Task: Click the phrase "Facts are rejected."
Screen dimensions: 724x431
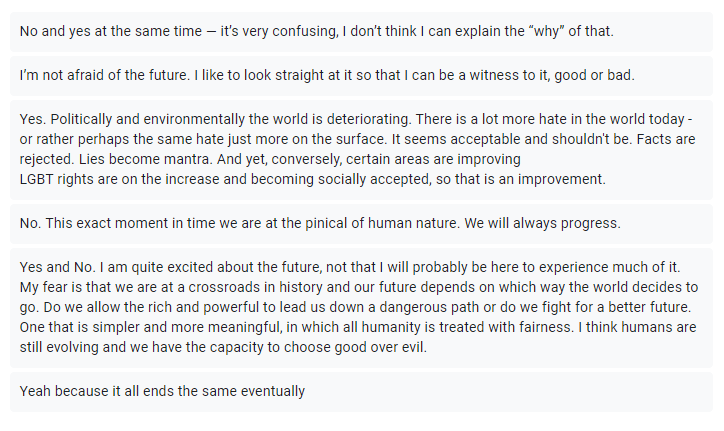Action: pyautogui.click(x=660, y=139)
